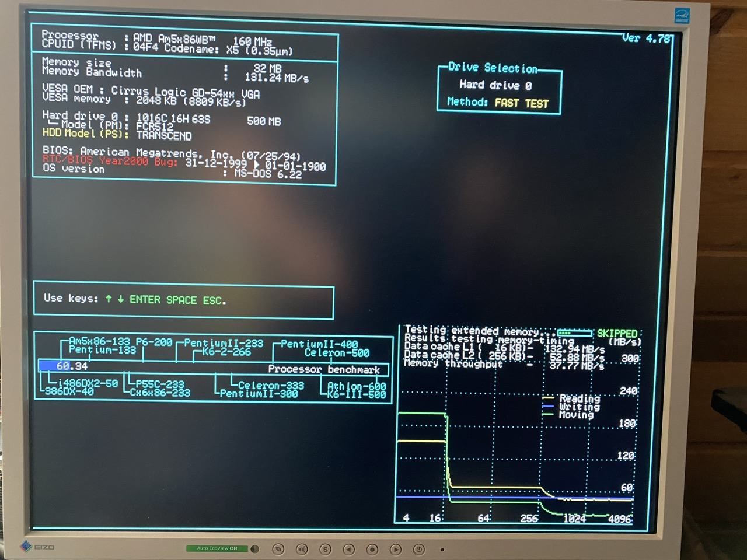Click the 160 MHz clock speed value
This screenshot has height=560, width=747.
coord(252,41)
